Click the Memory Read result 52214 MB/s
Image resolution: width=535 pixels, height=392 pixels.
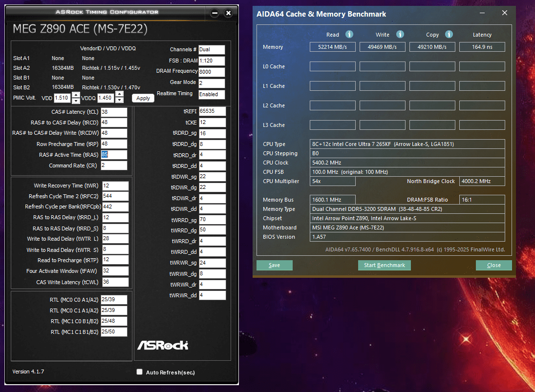pos(332,47)
